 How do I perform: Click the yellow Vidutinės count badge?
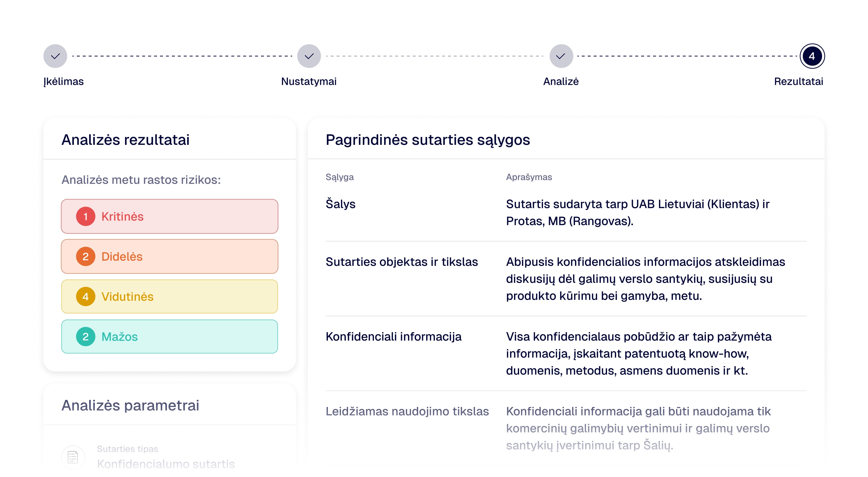[x=86, y=296]
